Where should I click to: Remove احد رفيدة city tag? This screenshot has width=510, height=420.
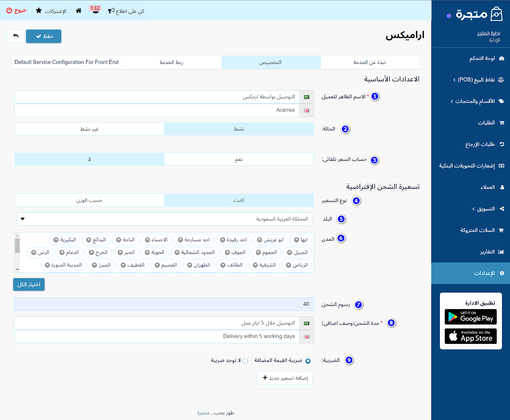pos(222,240)
